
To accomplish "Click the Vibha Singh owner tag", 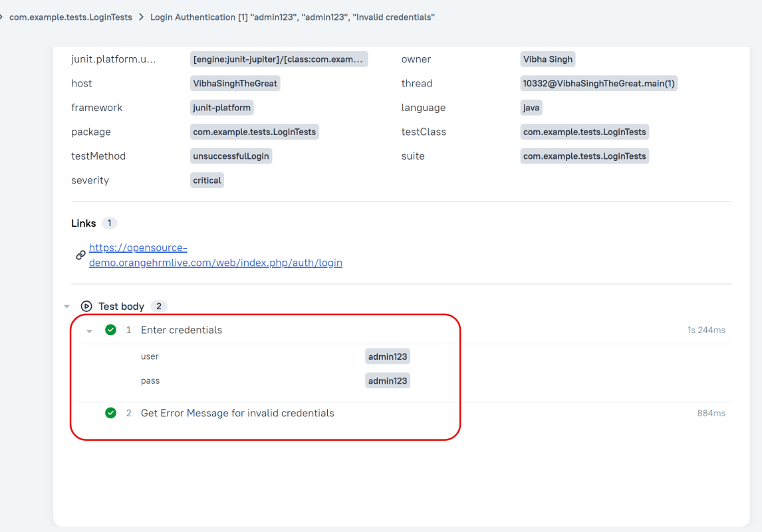I will [x=547, y=59].
